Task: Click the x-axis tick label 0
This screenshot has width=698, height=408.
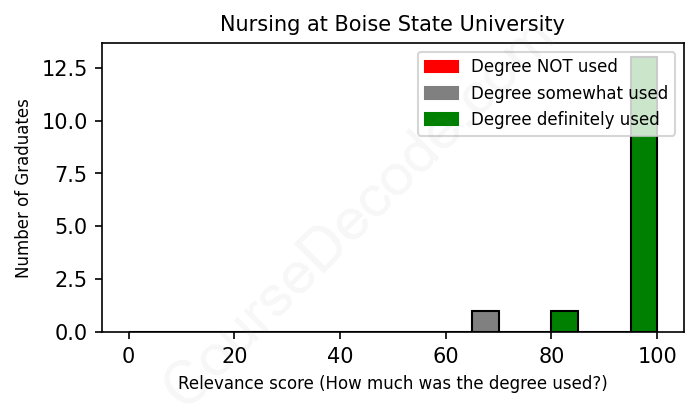Action: point(128,356)
